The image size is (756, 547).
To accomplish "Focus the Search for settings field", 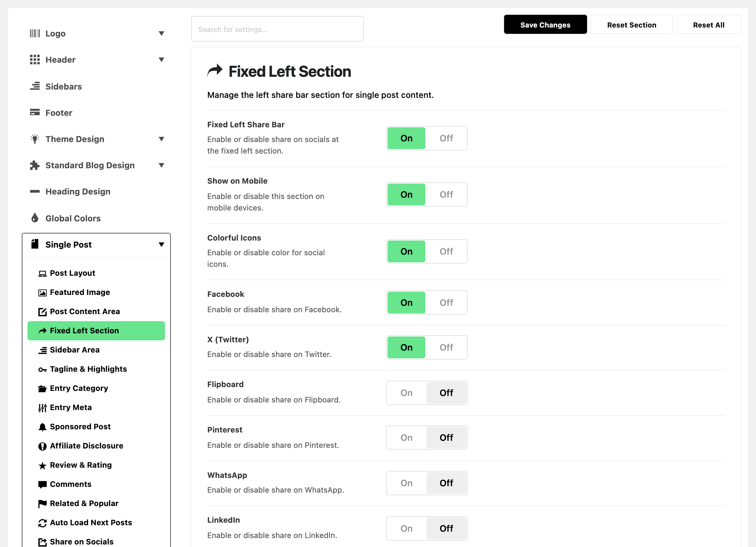I will point(277,29).
